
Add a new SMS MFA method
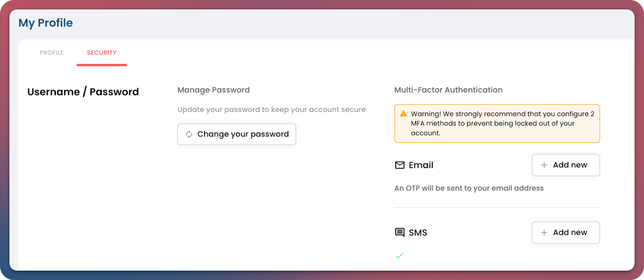pyautogui.click(x=566, y=233)
